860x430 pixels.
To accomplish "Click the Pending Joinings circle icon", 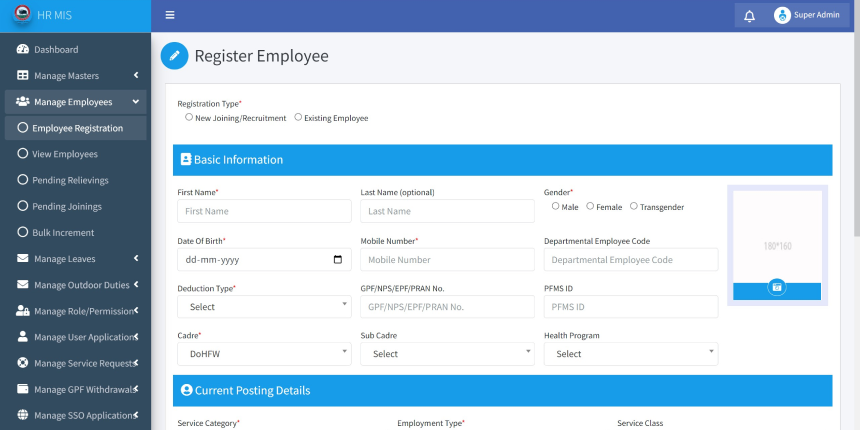I will (22, 206).
